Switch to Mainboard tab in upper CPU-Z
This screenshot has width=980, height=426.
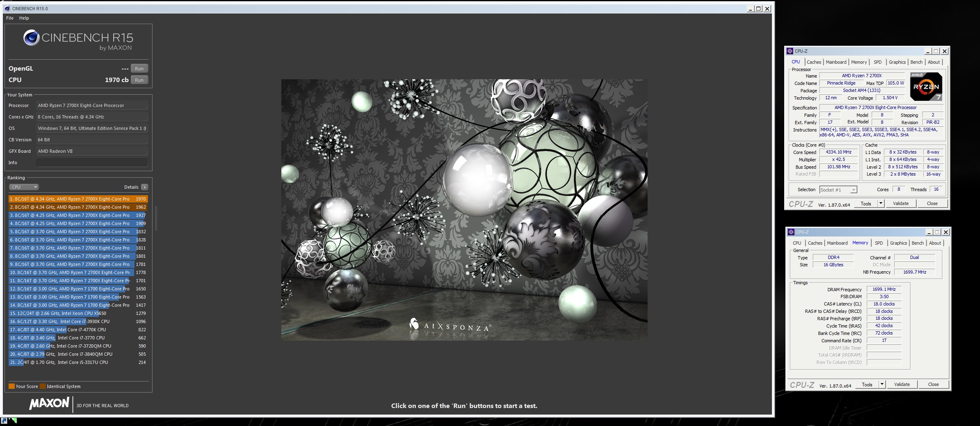[x=836, y=62]
